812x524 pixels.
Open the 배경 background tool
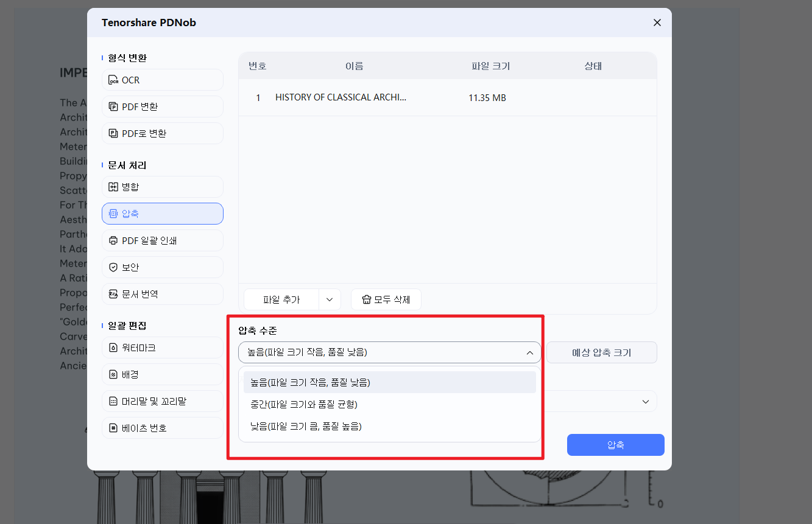pyautogui.click(x=163, y=374)
